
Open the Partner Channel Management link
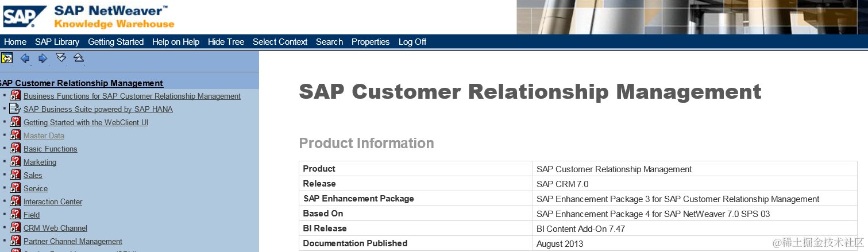[x=73, y=241]
